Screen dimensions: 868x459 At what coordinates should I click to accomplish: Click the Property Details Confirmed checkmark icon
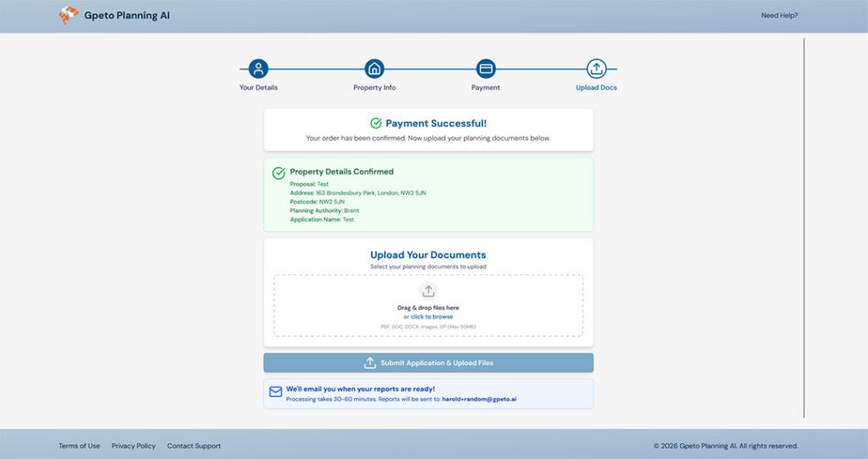tap(278, 173)
